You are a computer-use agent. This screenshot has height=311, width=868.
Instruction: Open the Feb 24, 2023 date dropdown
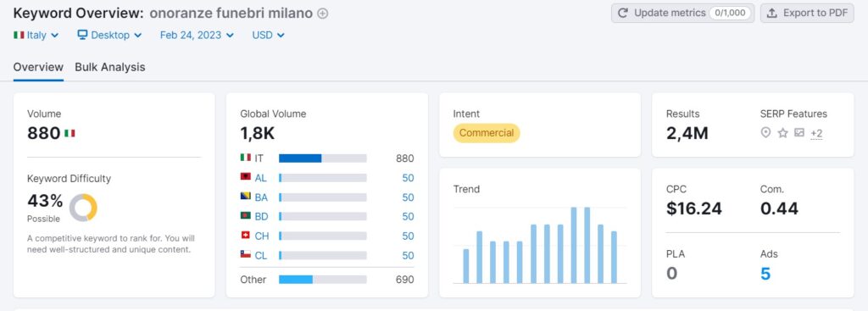(x=197, y=35)
